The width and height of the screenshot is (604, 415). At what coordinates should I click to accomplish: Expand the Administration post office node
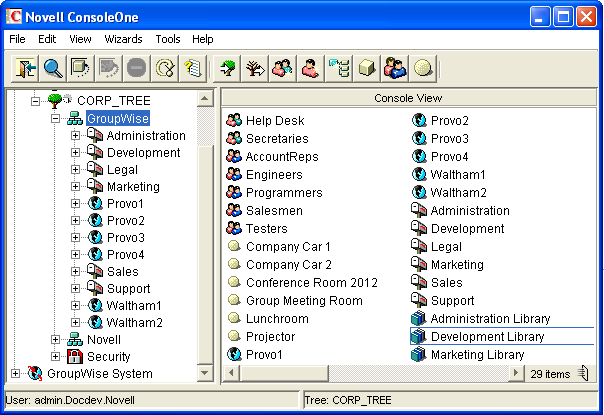(76, 136)
